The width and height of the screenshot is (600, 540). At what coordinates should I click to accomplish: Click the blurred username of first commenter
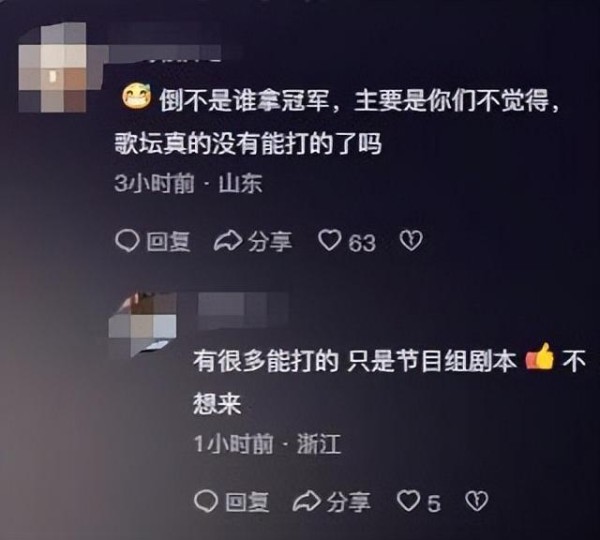coord(165,52)
